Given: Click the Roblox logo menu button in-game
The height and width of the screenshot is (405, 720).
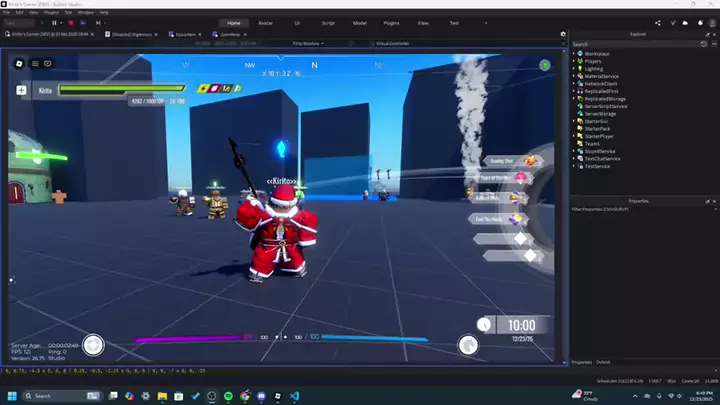Looking at the screenshot, I should tap(18, 63).
